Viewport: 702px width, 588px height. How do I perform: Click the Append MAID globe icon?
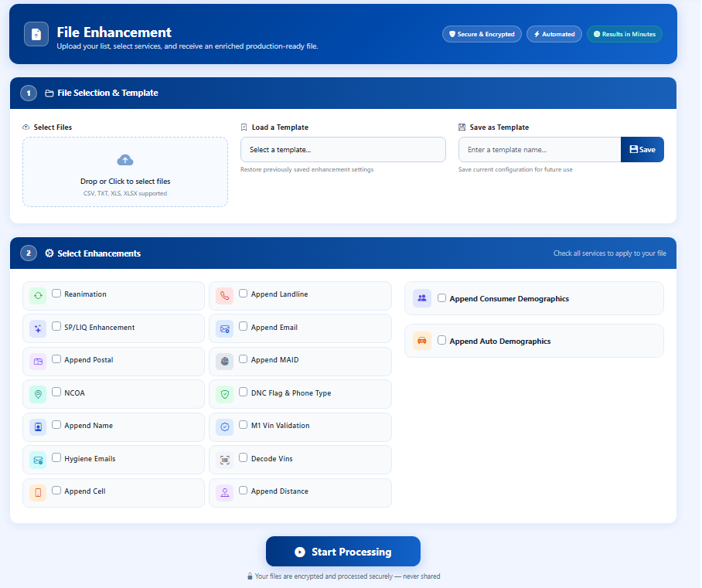tap(225, 362)
